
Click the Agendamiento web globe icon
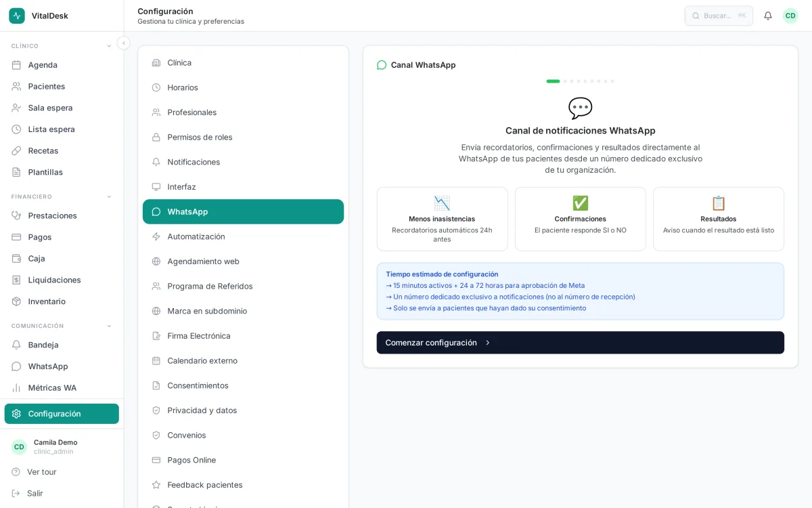(x=156, y=261)
